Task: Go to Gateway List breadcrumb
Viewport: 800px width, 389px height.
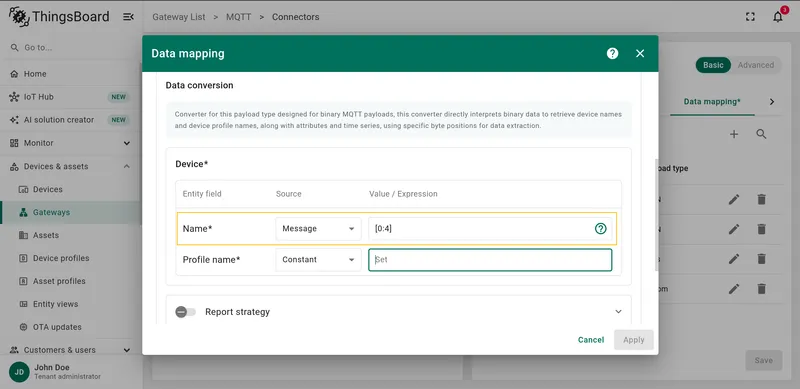Action: click(179, 17)
